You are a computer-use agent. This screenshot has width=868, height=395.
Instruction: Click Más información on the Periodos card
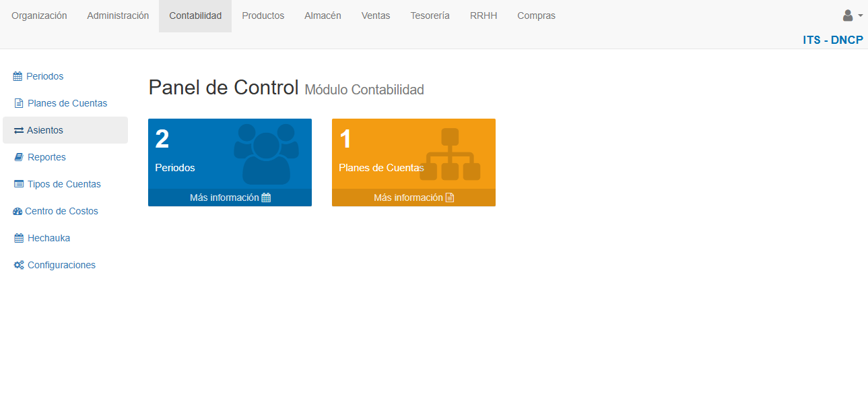click(x=230, y=197)
